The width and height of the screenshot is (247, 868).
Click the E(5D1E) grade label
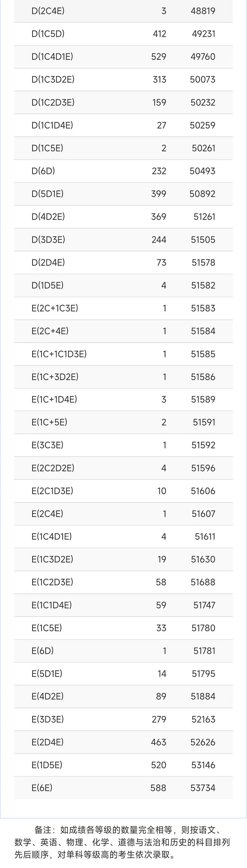47,673
